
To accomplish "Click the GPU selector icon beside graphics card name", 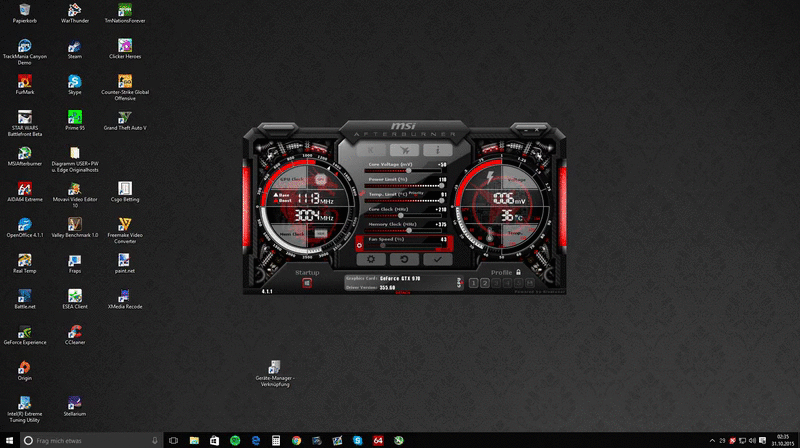I will 459,283.
